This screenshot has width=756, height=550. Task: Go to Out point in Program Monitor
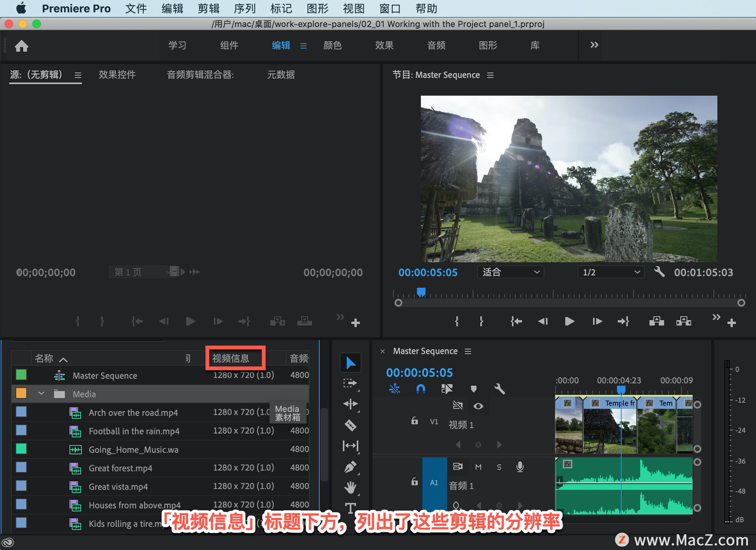(623, 322)
